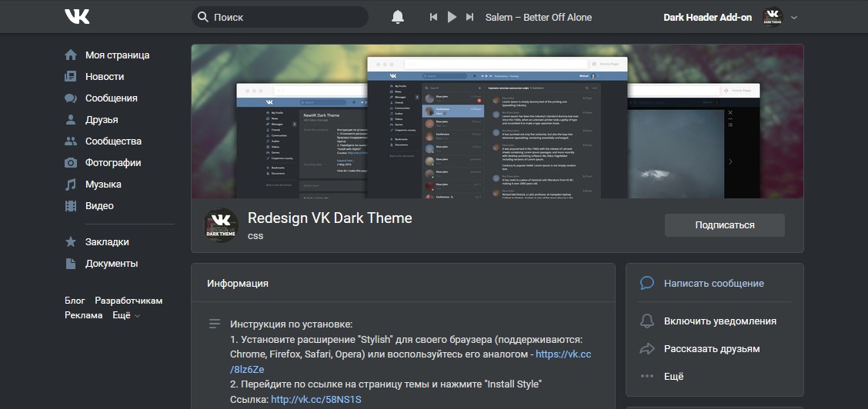Screen dimensions: 868x409
Task: Click the document icon beside Документы
Action: [x=71, y=264]
